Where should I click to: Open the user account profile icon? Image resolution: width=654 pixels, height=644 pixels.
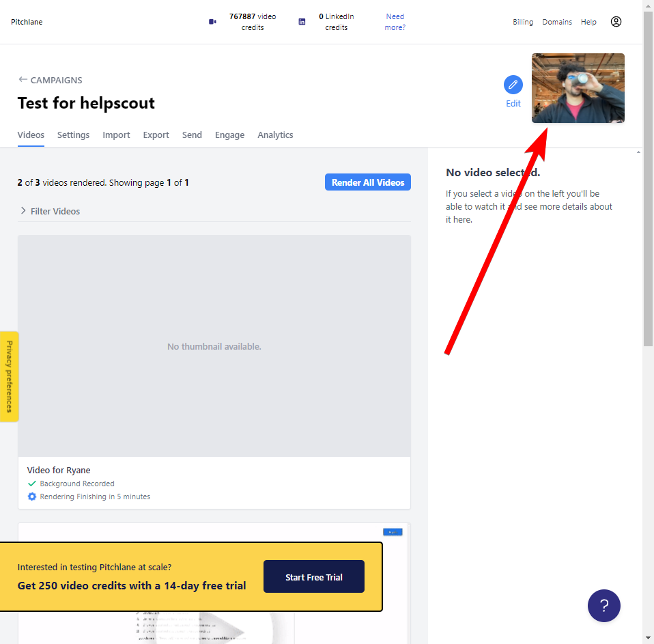coord(616,22)
